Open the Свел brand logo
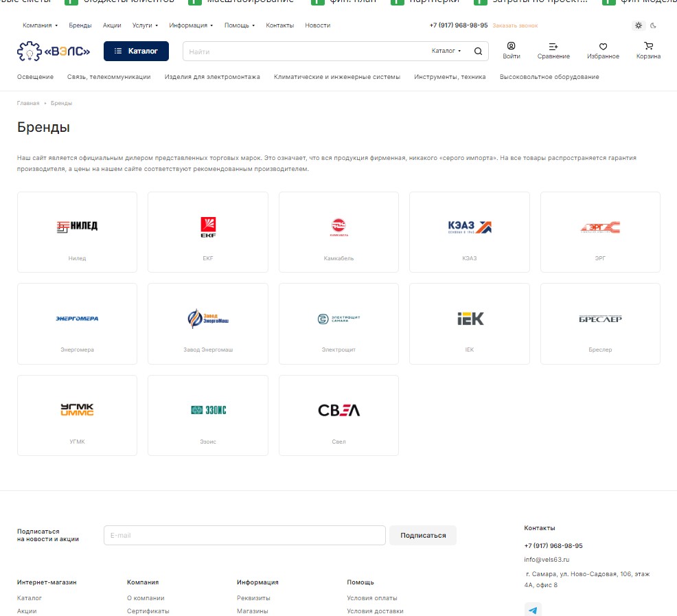This screenshot has height=616, width=677. [x=339, y=410]
